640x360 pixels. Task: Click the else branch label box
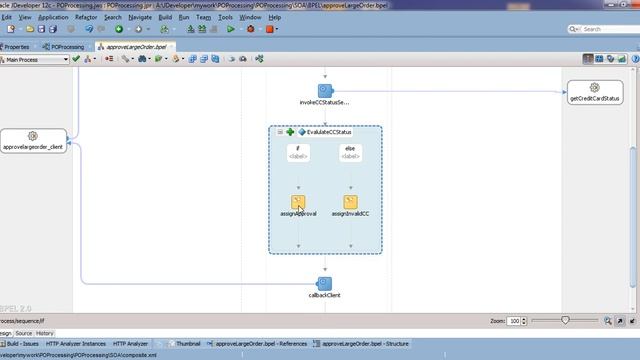350,153
